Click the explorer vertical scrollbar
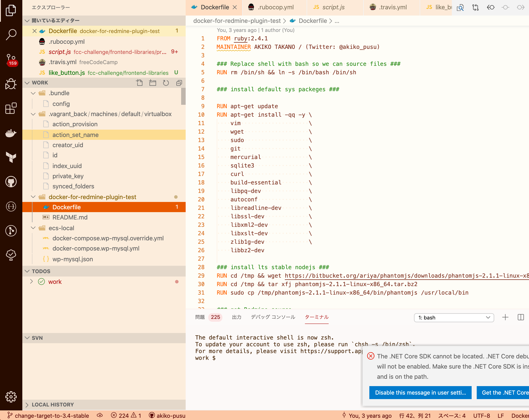The height and width of the screenshot is (420, 529). tap(183, 96)
